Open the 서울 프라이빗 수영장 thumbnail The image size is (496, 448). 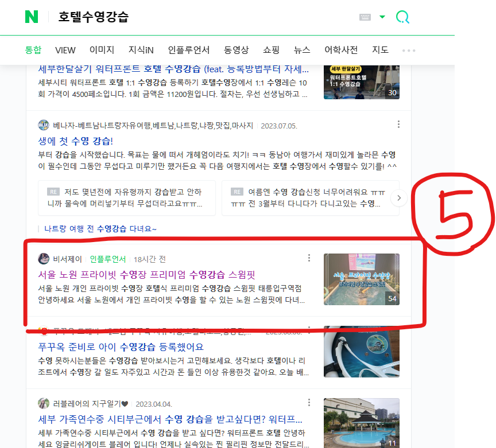point(361,279)
